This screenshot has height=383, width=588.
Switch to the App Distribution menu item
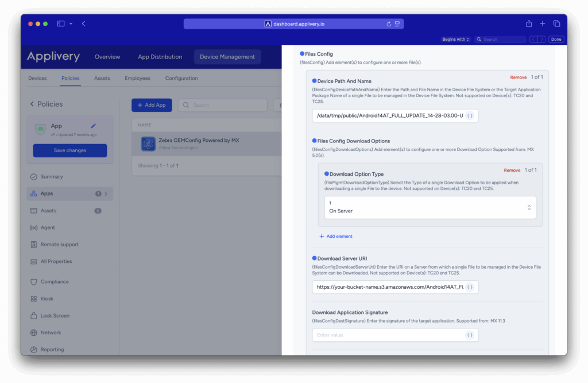(160, 57)
